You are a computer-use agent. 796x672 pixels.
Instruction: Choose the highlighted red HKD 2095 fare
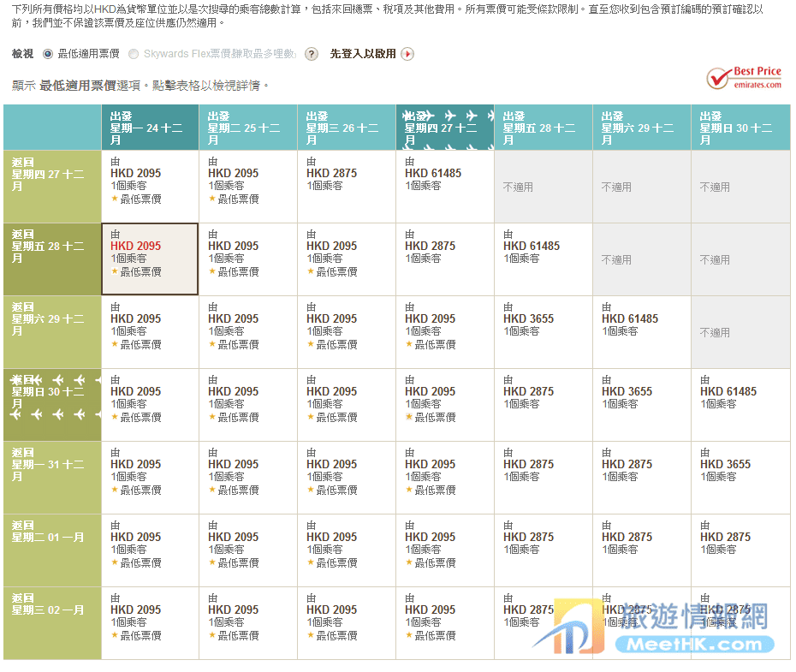tap(135, 246)
